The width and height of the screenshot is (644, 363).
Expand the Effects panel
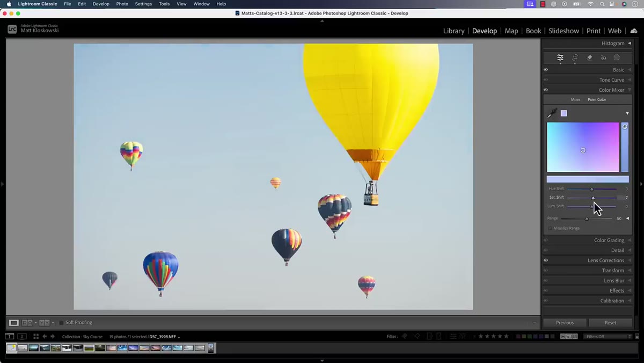[x=630, y=291]
